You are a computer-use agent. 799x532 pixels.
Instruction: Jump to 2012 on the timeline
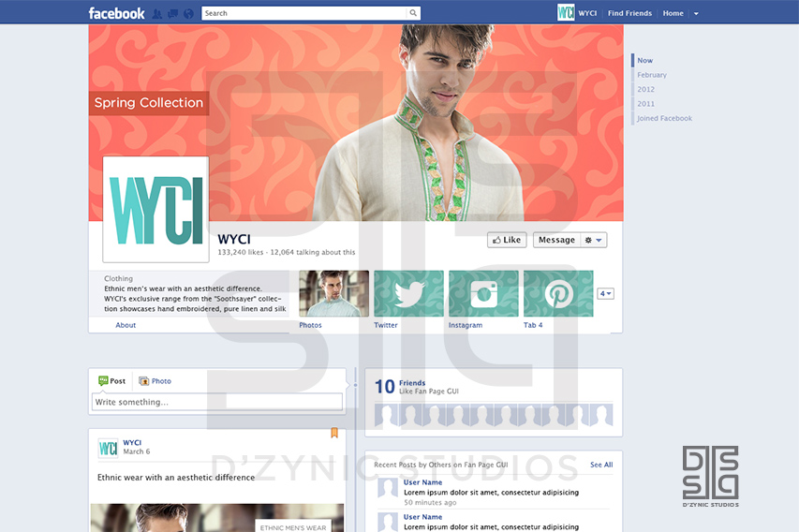pyautogui.click(x=646, y=89)
